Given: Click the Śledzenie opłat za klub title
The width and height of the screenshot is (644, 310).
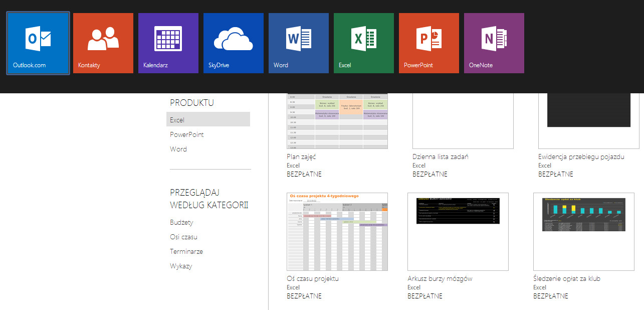Looking at the screenshot, I should 567,279.
